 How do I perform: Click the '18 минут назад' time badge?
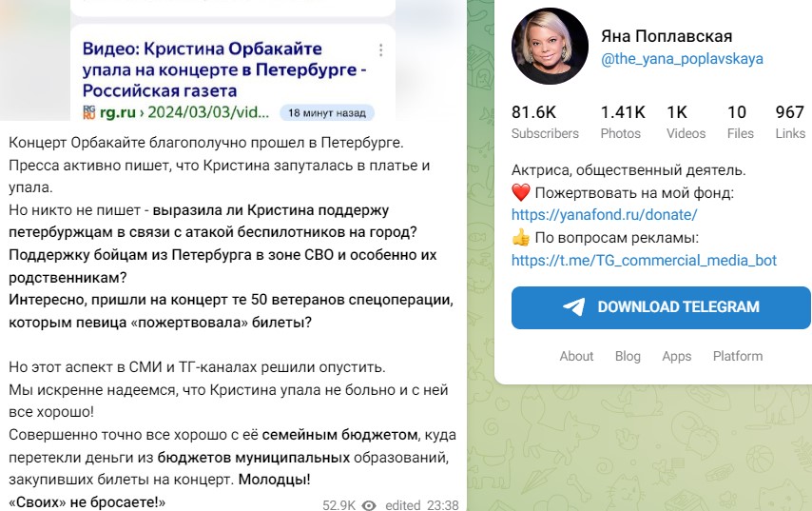click(x=327, y=113)
